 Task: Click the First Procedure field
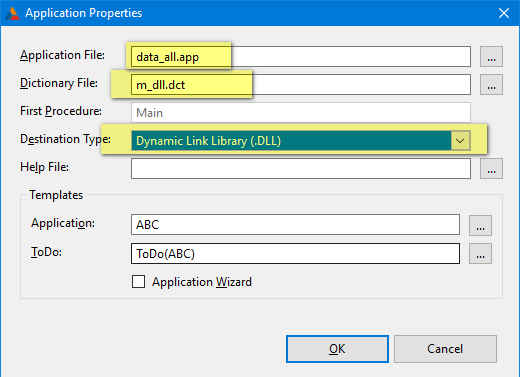tap(301, 113)
